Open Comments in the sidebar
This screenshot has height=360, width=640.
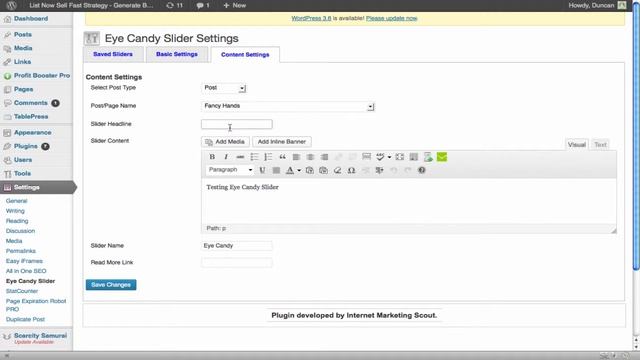tap(31, 103)
